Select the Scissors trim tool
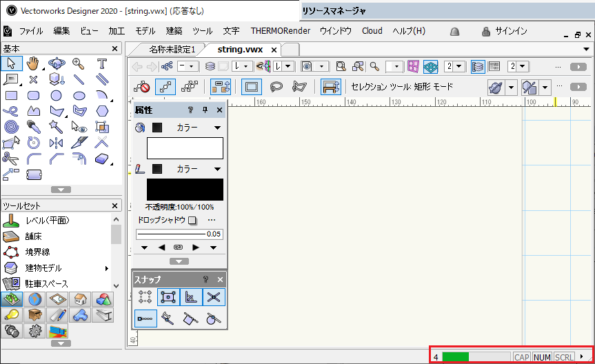Image resolution: width=595 pixels, height=364 pixels. (x=10, y=159)
